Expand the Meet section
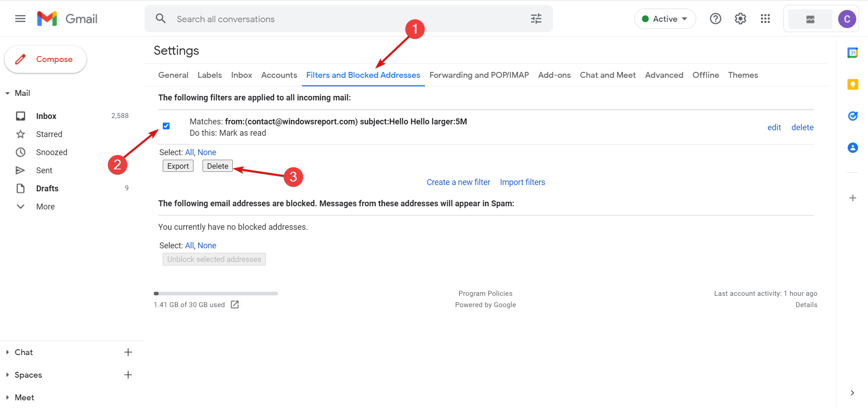 pos(7,397)
